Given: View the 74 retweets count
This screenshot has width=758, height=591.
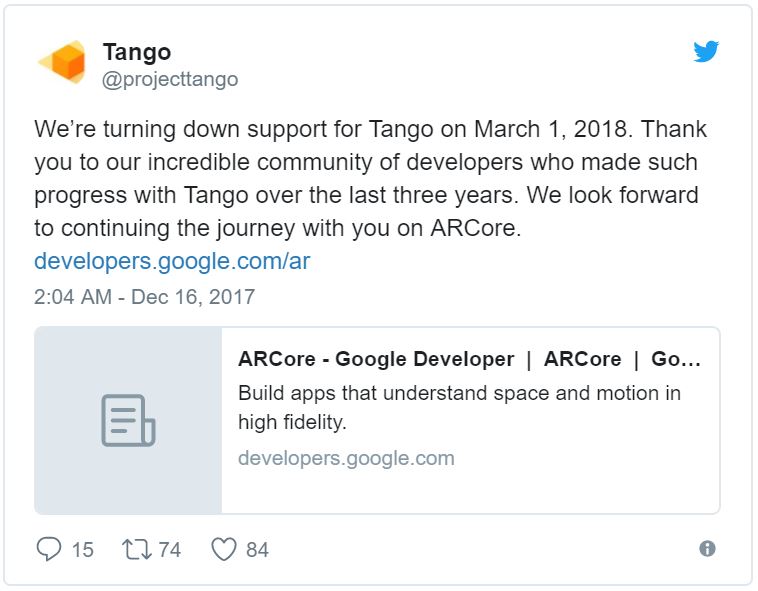Looking at the screenshot, I should point(170,550).
